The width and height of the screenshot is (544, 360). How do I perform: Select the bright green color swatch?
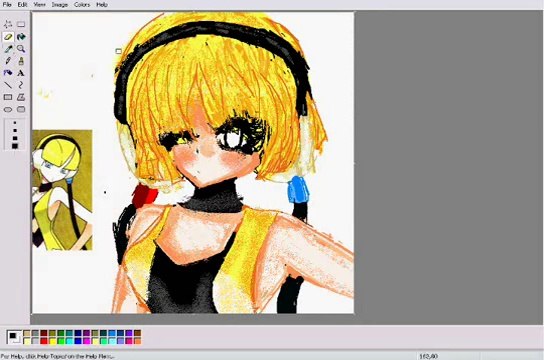point(61,341)
